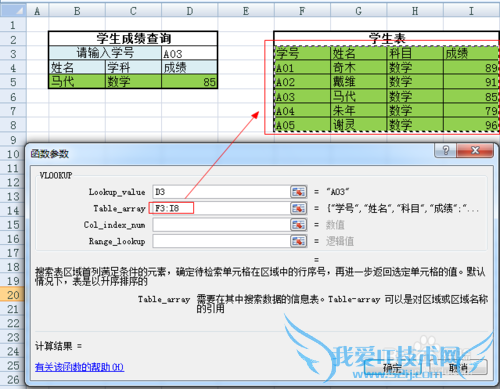Select column D header
500x389 pixels.
click(x=190, y=11)
